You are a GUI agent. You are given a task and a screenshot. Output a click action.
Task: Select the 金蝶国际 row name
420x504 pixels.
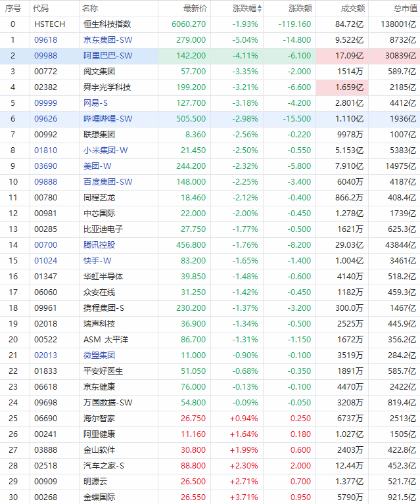(99, 497)
